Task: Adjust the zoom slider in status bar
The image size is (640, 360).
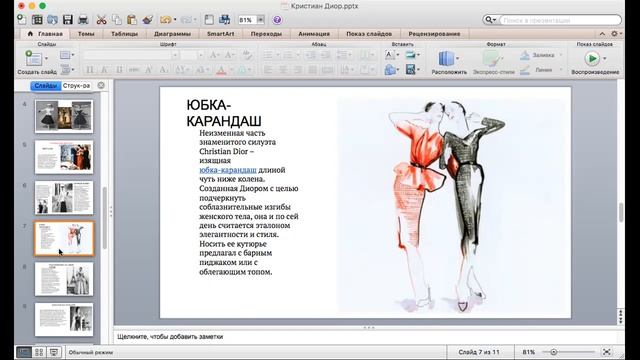Action: click(x=554, y=352)
